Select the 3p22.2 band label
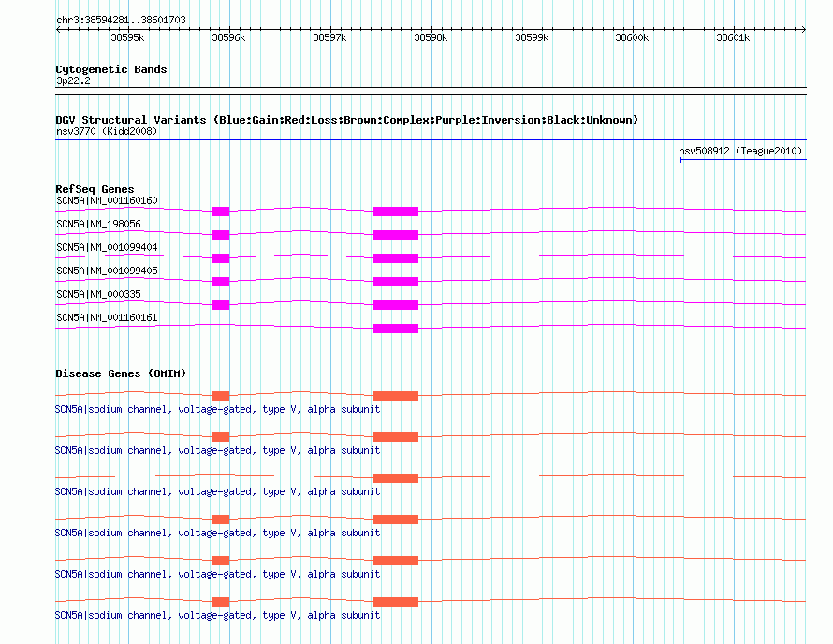Image resolution: width=833 pixels, height=644 pixels. [x=73, y=80]
